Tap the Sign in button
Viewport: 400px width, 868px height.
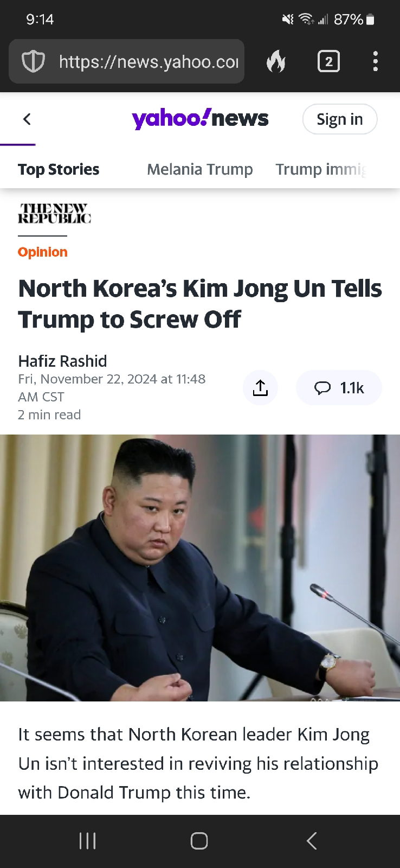(x=339, y=119)
